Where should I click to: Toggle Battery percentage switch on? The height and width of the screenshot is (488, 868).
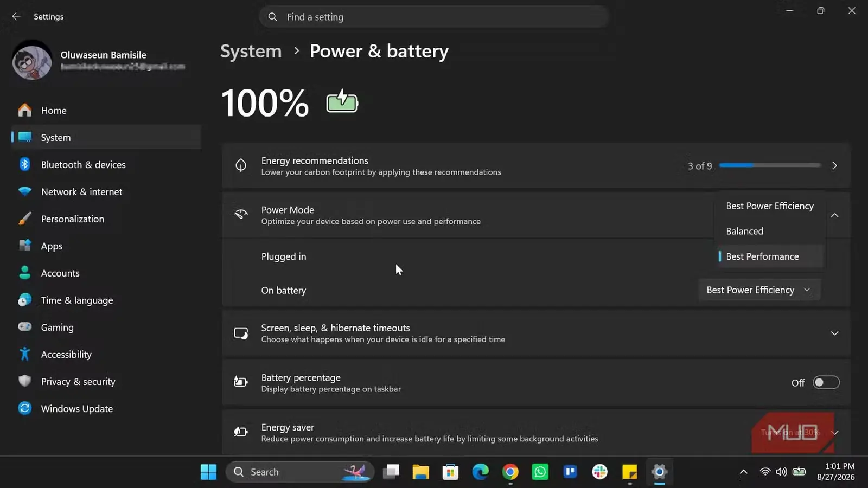point(826,383)
